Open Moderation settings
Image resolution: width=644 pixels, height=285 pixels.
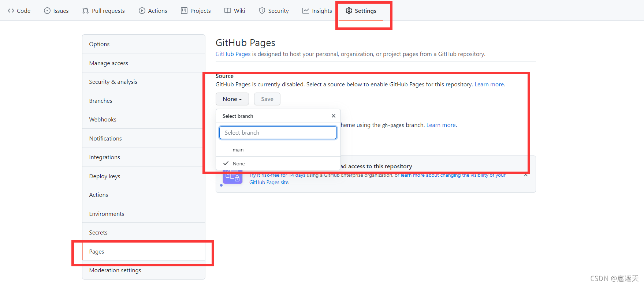click(x=144, y=270)
